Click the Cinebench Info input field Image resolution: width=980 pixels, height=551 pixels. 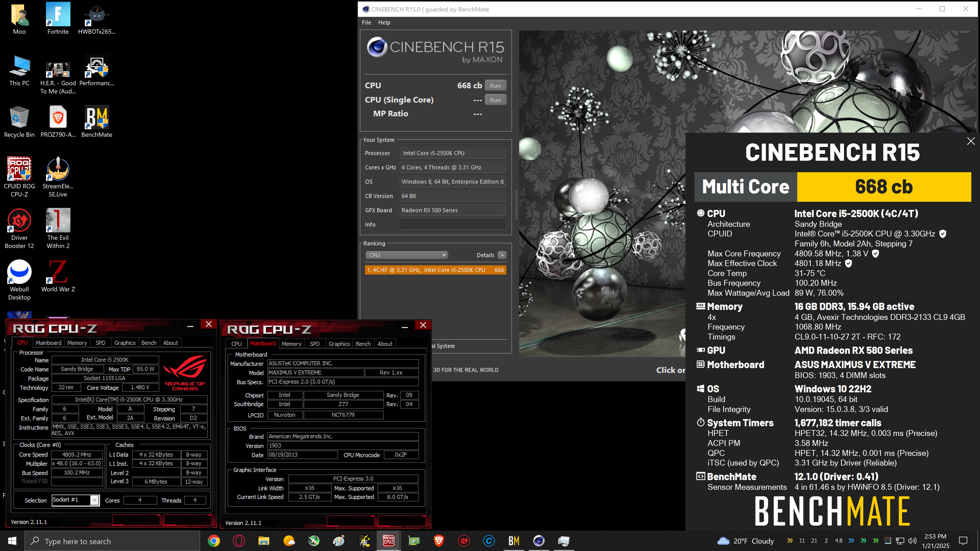(453, 225)
